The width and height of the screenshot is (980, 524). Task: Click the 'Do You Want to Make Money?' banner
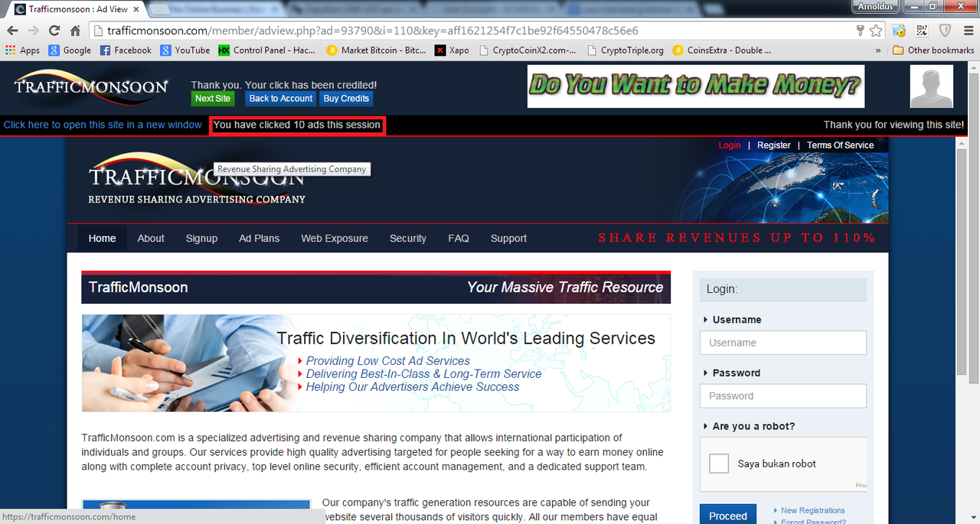pos(696,86)
